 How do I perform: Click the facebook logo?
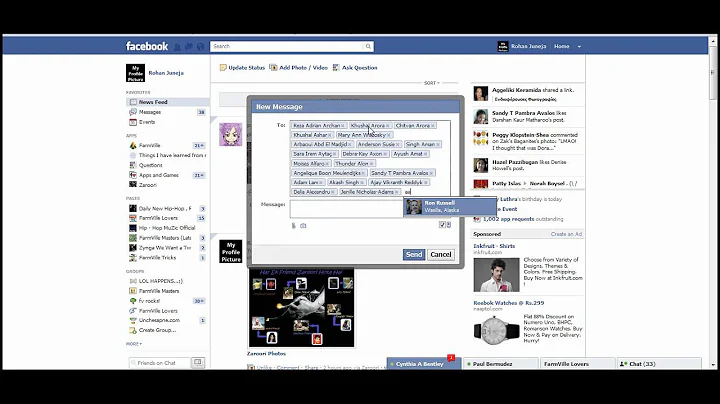(147, 46)
